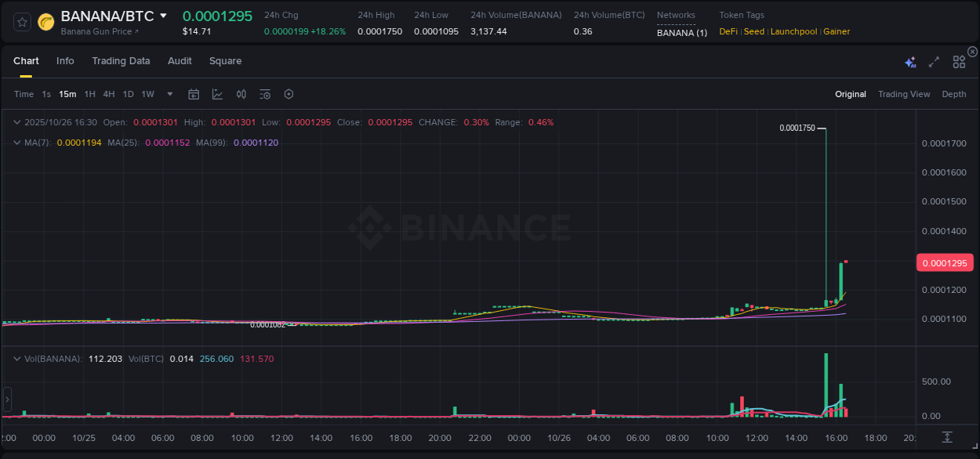The width and height of the screenshot is (980, 459).
Task: Open the widgets layout icon top right
Action: point(959,61)
